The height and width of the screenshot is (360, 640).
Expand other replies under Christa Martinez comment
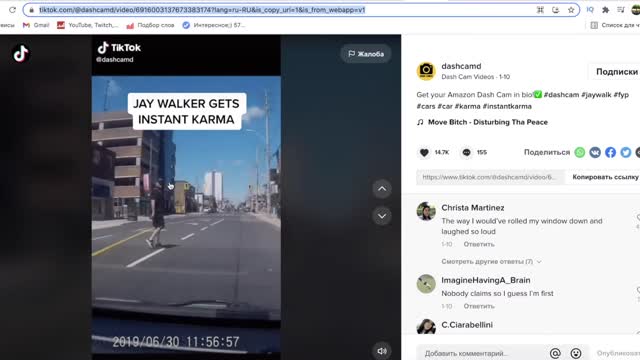tap(491, 261)
